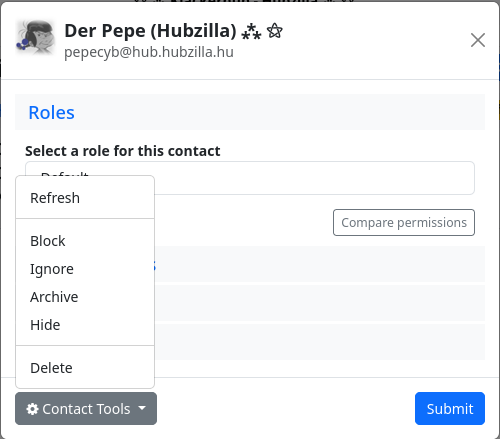Click the gear icon on Contact Tools
This screenshot has height=439, width=500.
pos(32,409)
